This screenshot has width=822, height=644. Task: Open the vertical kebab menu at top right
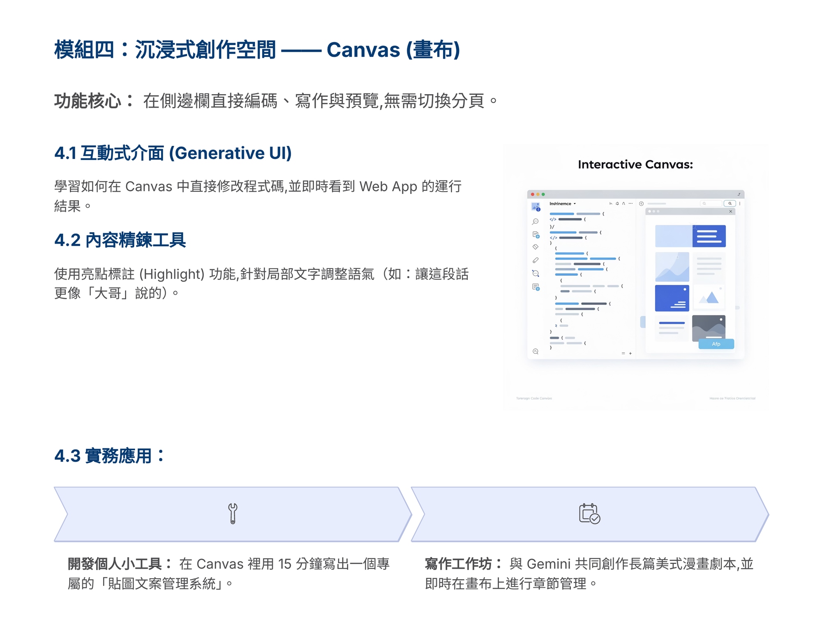pyautogui.click(x=740, y=203)
